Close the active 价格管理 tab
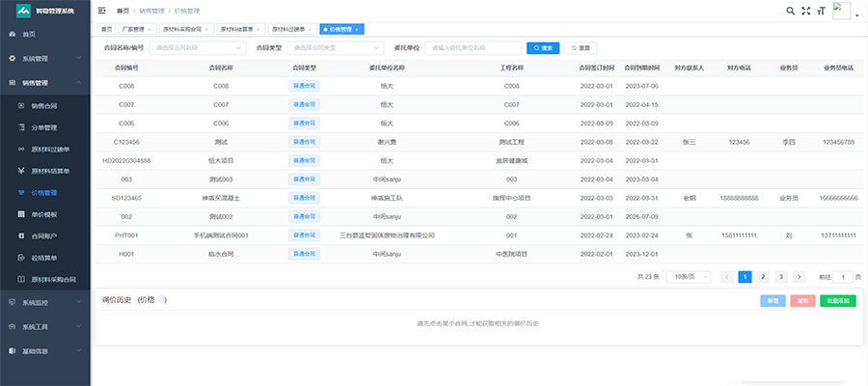The image size is (868, 386). (x=357, y=30)
